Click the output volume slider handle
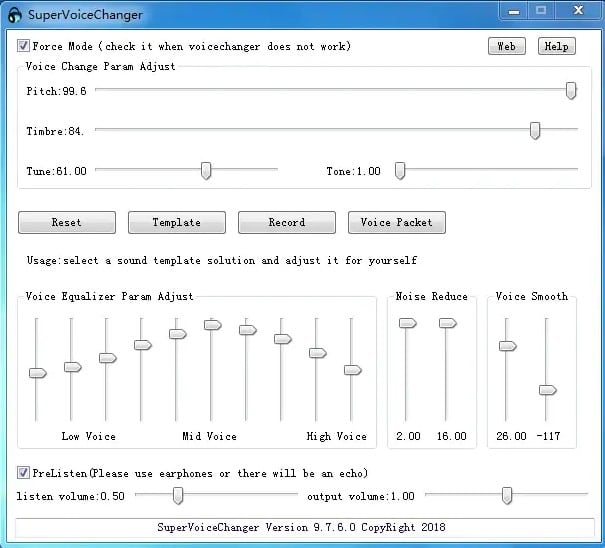This screenshot has width=605, height=548. (x=507, y=496)
